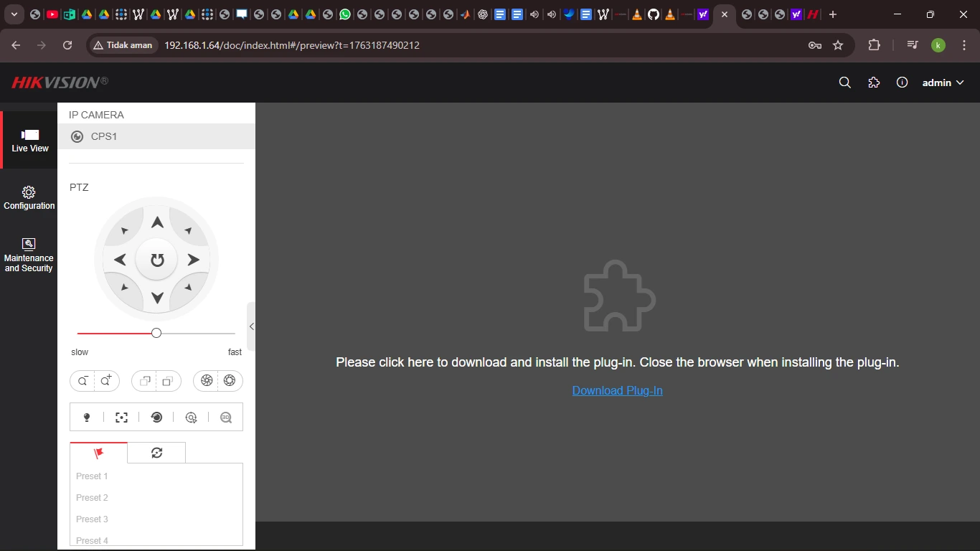980x551 pixels.
Task: Click the PTZ auto-scan center button
Action: tap(157, 260)
